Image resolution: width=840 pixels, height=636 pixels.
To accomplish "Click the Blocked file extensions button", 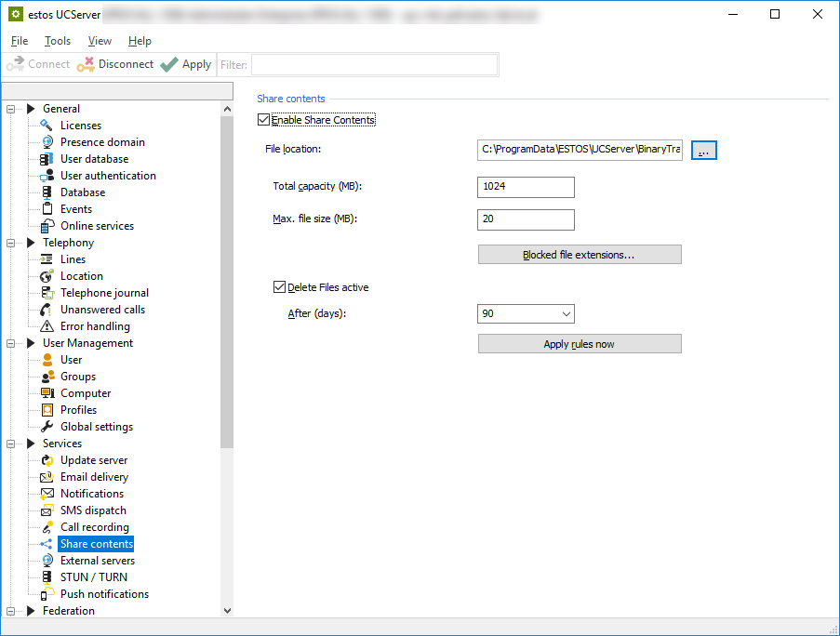I will [x=580, y=255].
